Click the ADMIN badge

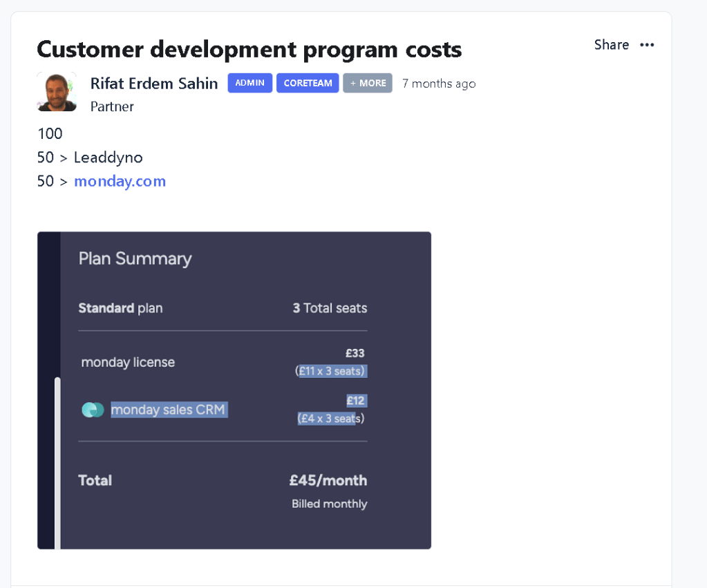click(x=249, y=83)
